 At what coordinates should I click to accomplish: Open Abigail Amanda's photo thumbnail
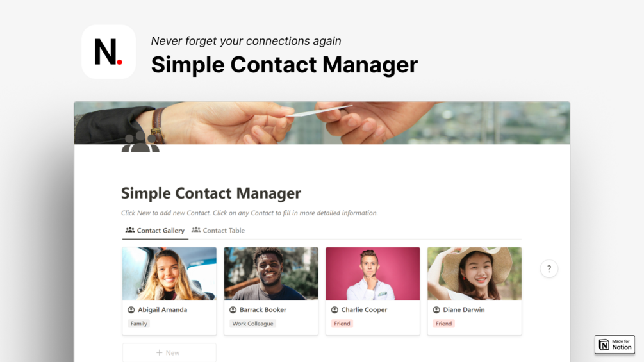(169, 274)
